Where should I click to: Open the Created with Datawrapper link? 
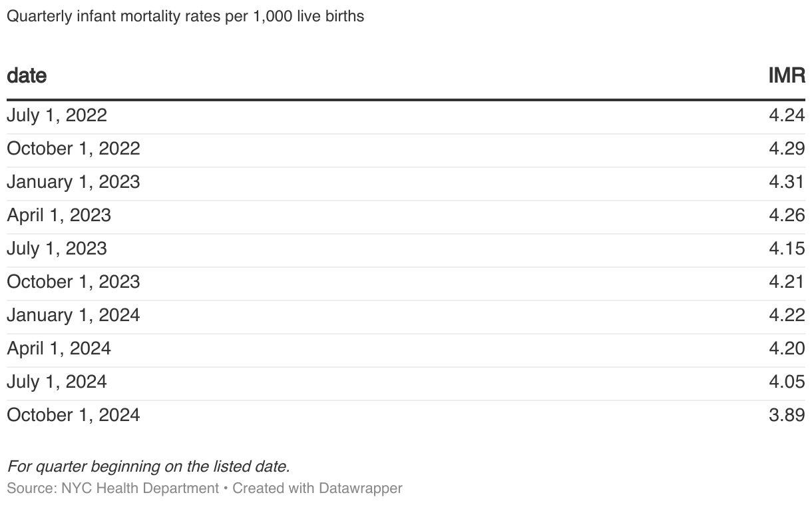point(317,488)
